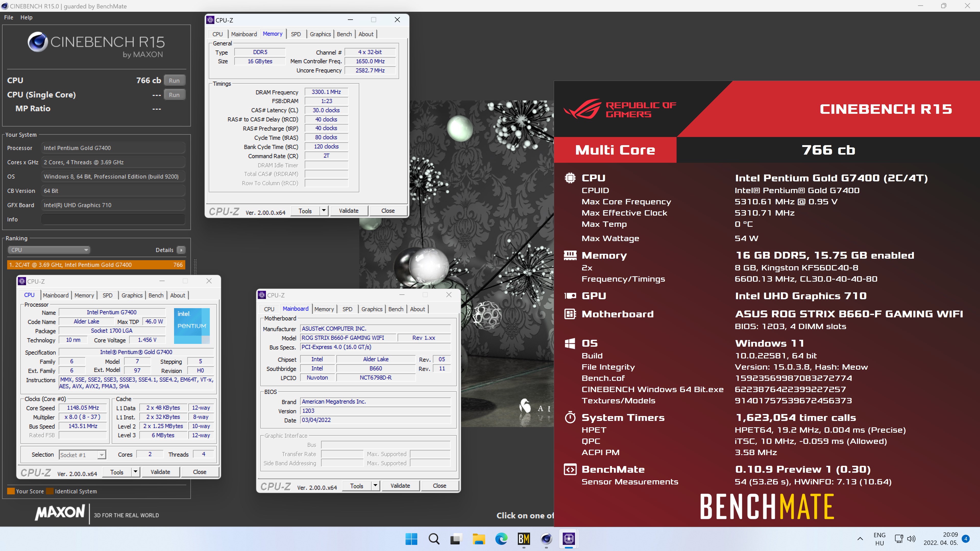Open Cinebench File menu
Viewport: 980px width, 551px height.
tap(9, 17)
